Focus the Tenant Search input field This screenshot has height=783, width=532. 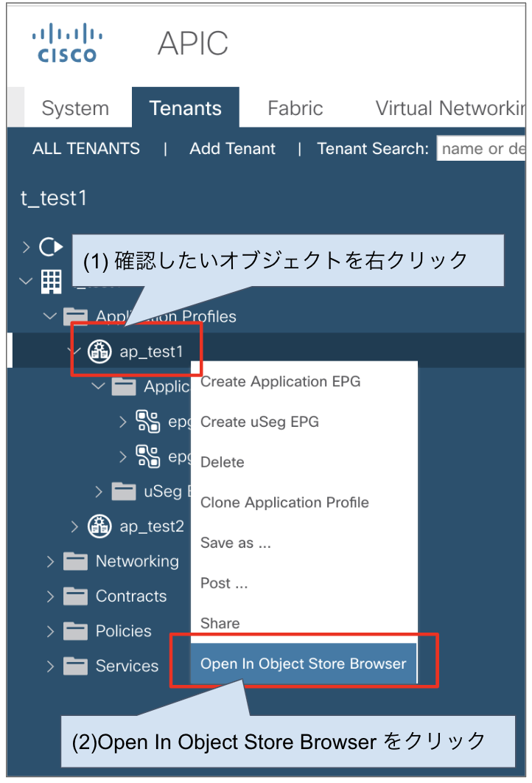pos(481,148)
